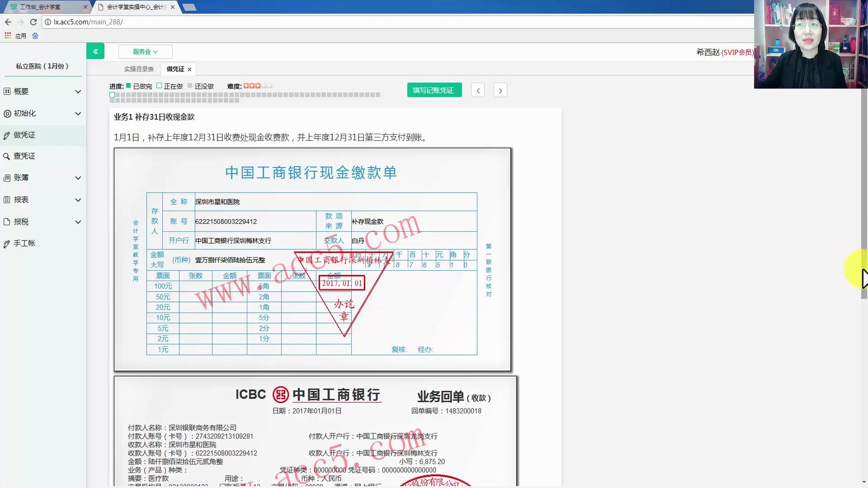
Task: Close the 会计学堂实操中心 browser tab
Action: (173, 7)
